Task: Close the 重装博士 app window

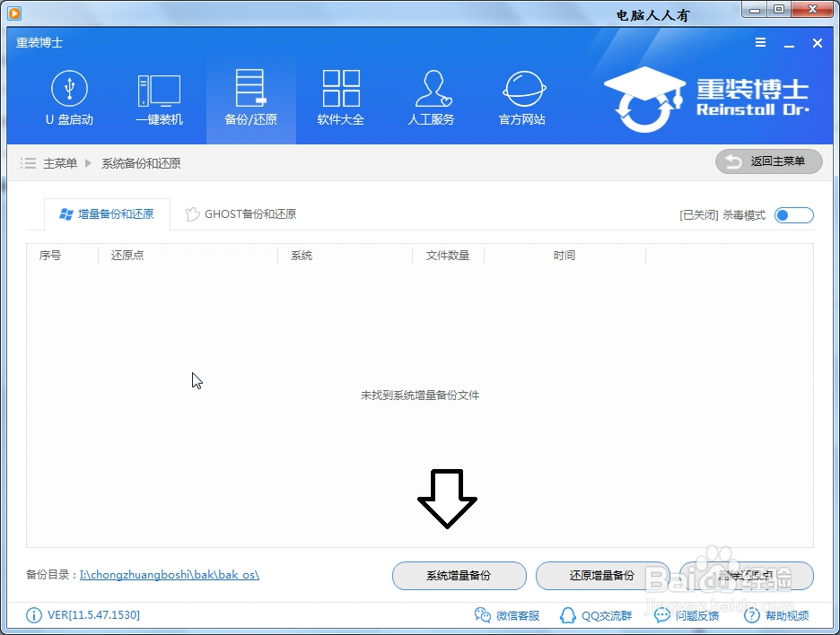Action: coord(817,43)
